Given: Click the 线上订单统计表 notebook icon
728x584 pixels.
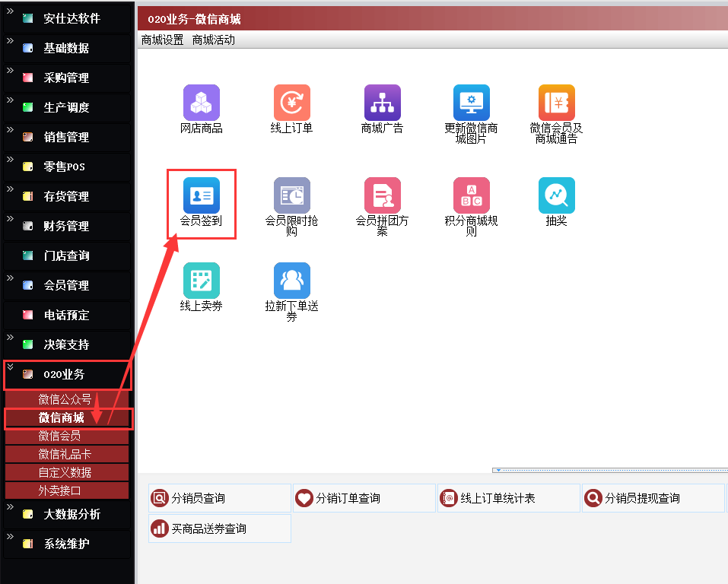Looking at the screenshot, I should [x=449, y=498].
